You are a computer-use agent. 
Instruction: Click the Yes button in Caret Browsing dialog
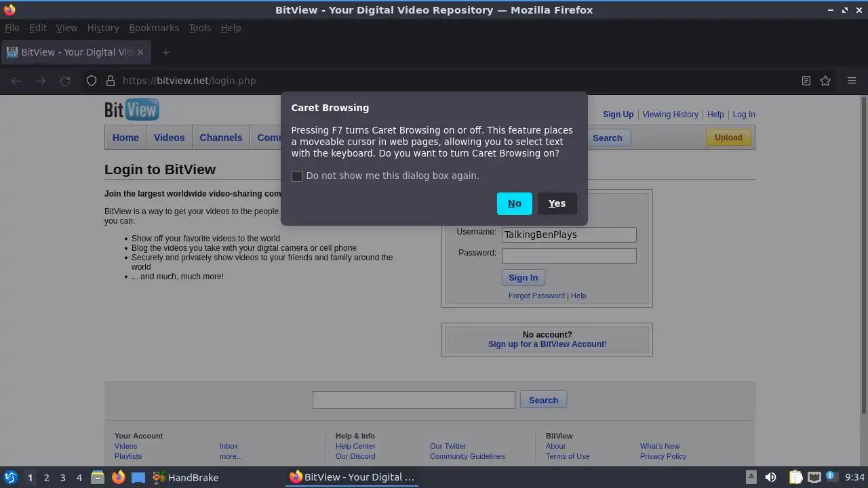557,203
